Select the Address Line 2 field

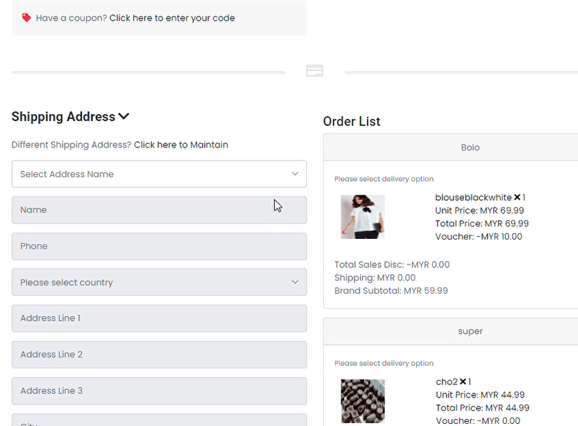pyautogui.click(x=159, y=355)
